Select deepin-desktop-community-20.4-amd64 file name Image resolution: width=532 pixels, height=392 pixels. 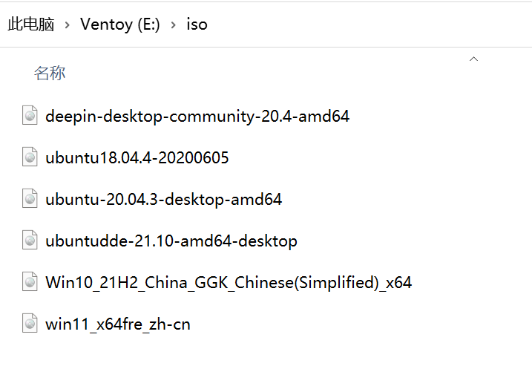tap(197, 117)
